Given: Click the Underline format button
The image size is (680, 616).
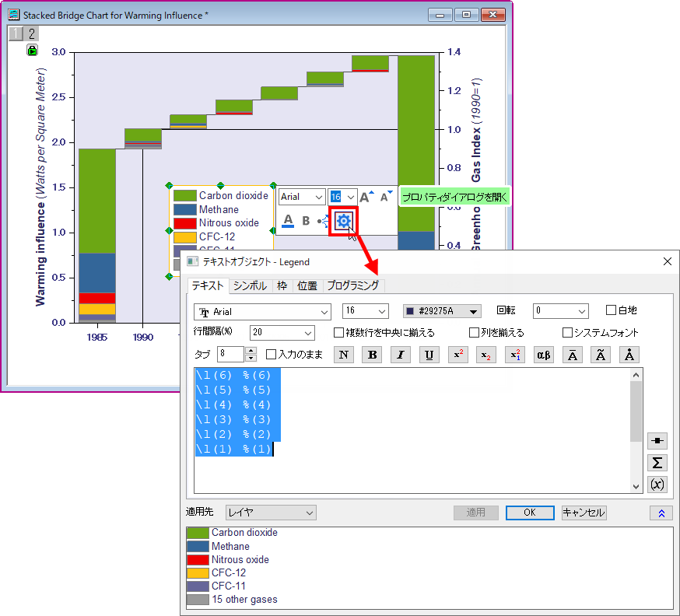Looking at the screenshot, I should (x=429, y=355).
